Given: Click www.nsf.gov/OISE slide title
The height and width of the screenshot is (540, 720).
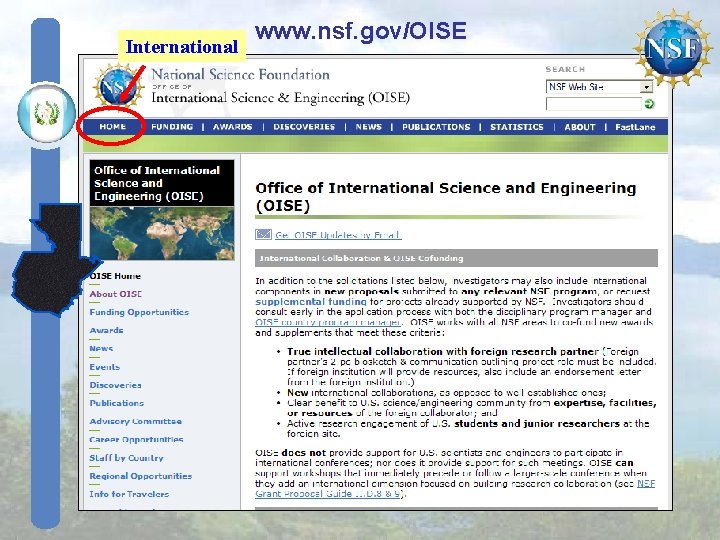Looking at the screenshot, I should (360, 31).
